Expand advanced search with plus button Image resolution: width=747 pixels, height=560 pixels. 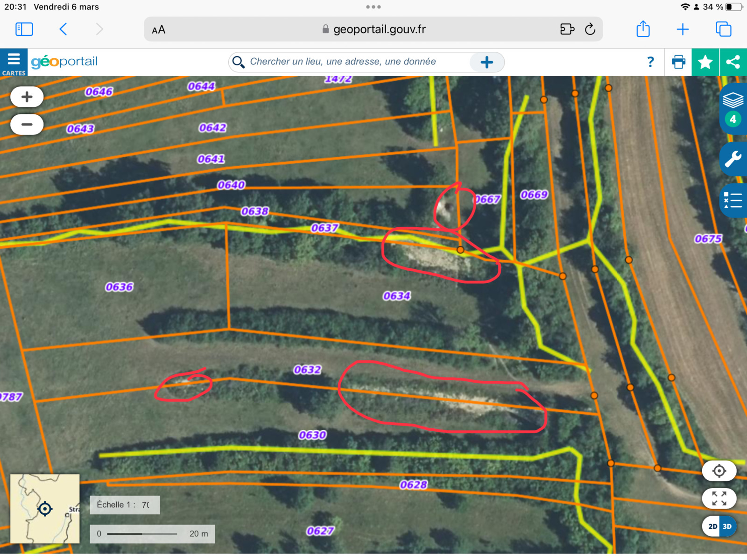pos(486,62)
